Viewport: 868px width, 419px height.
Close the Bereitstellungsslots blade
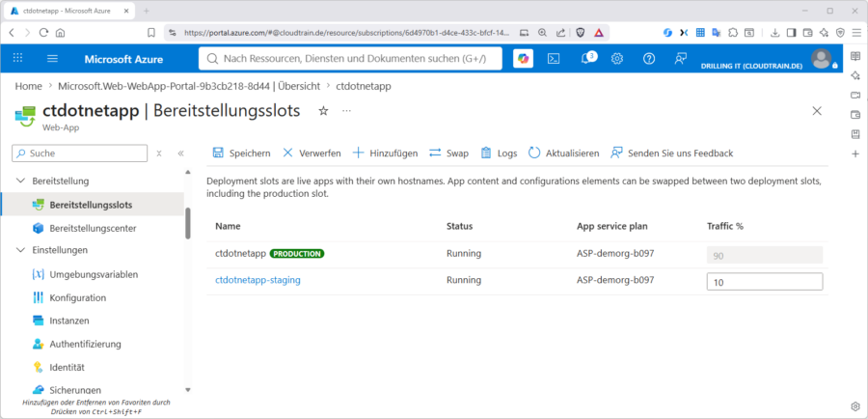[817, 111]
